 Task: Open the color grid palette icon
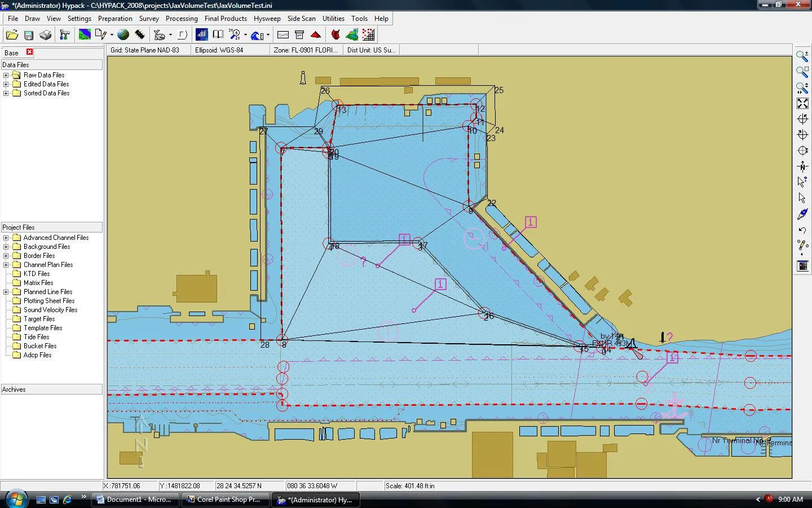[x=802, y=266]
